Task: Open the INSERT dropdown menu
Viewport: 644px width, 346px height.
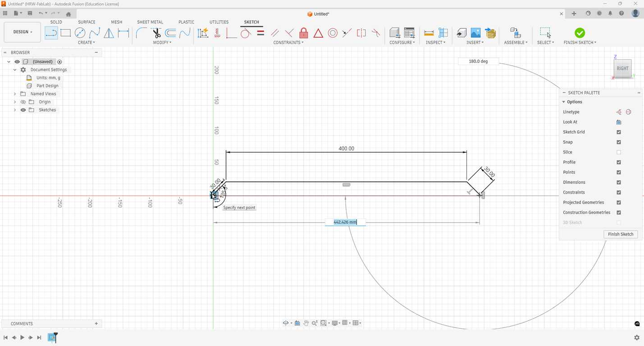Action: point(475,42)
